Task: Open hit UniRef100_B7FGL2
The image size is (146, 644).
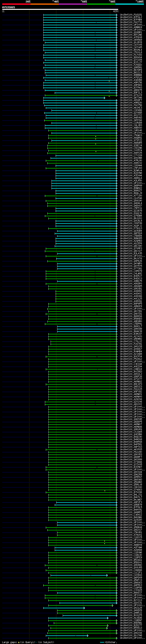Action: [131, 17]
